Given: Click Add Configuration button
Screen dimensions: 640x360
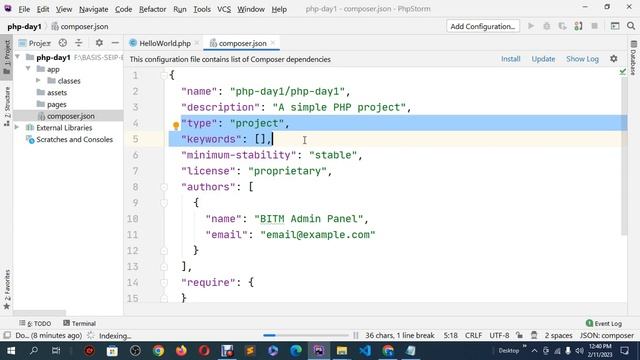Looking at the screenshot, I should [x=483, y=27].
